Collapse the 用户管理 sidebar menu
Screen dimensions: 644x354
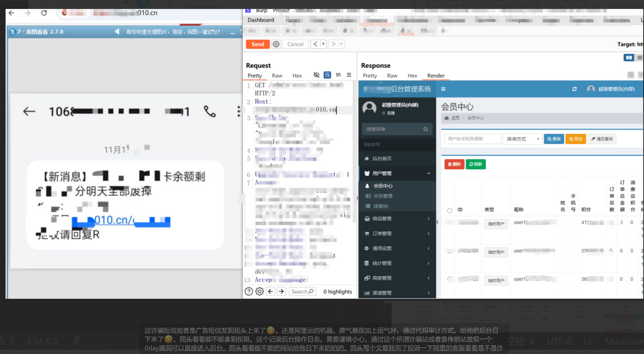397,173
